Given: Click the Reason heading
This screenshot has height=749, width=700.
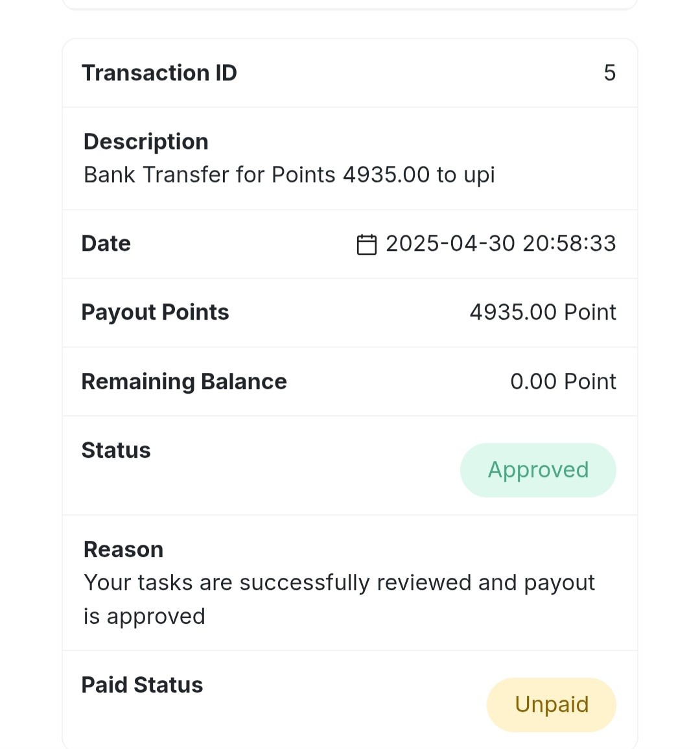Looking at the screenshot, I should [123, 550].
